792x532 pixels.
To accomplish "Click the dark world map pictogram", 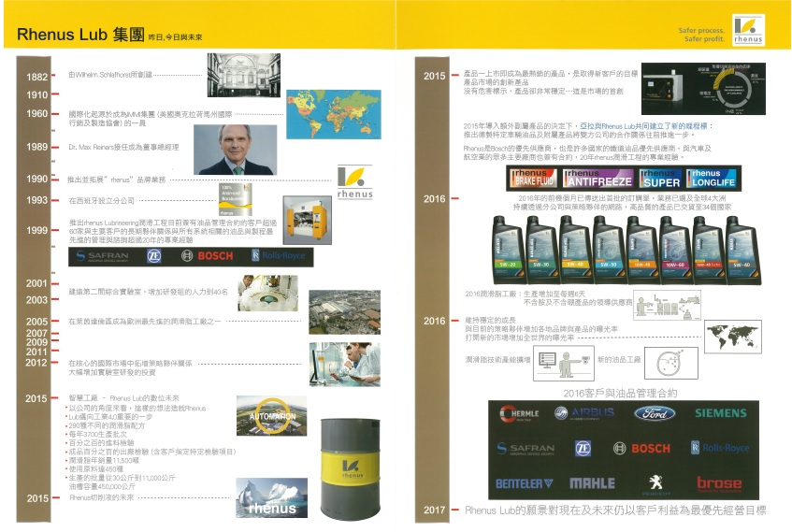I will (733, 337).
